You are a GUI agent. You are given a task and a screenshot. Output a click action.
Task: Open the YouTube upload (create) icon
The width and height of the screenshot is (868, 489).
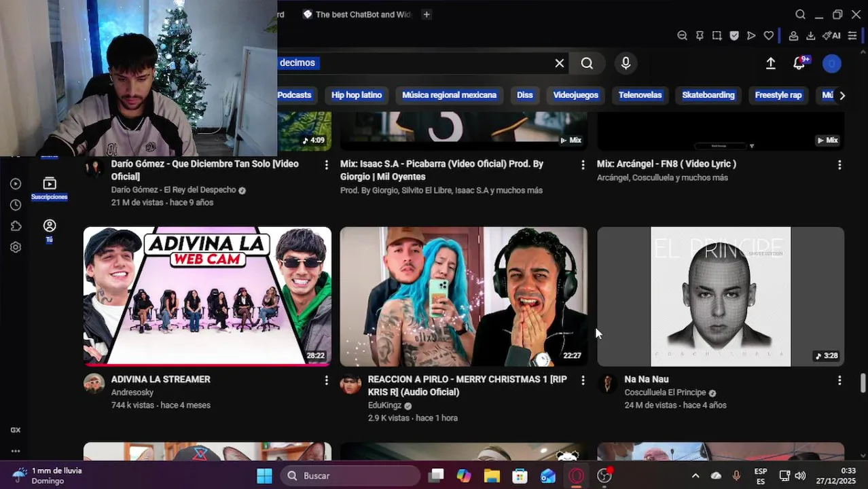point(770,63)
